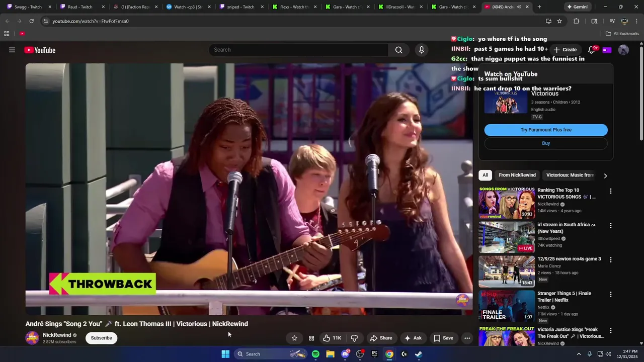644x362 pixels.
Task: Switch to the Raud - Twitch tab
Action: click(x=80, y=7)
